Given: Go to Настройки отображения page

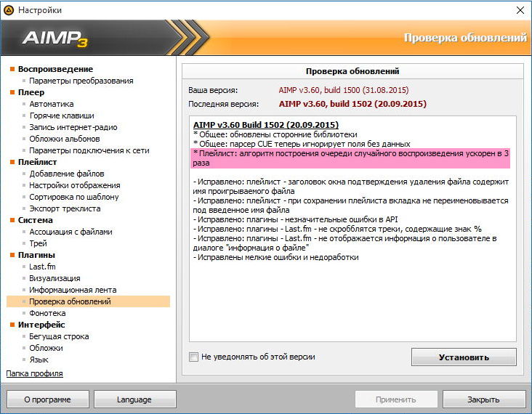Looking at the screenshot, I should 75,185.
